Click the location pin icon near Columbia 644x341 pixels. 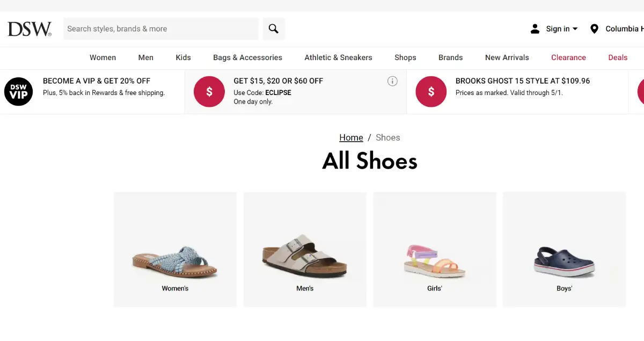click(x=594, y=28)
